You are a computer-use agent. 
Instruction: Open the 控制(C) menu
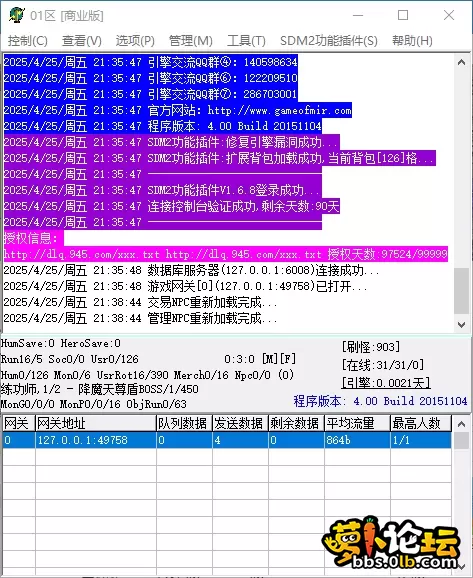(28, 41)
